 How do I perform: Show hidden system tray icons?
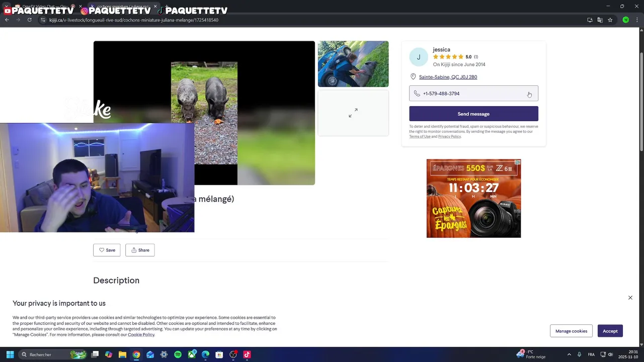coord(569,354)
